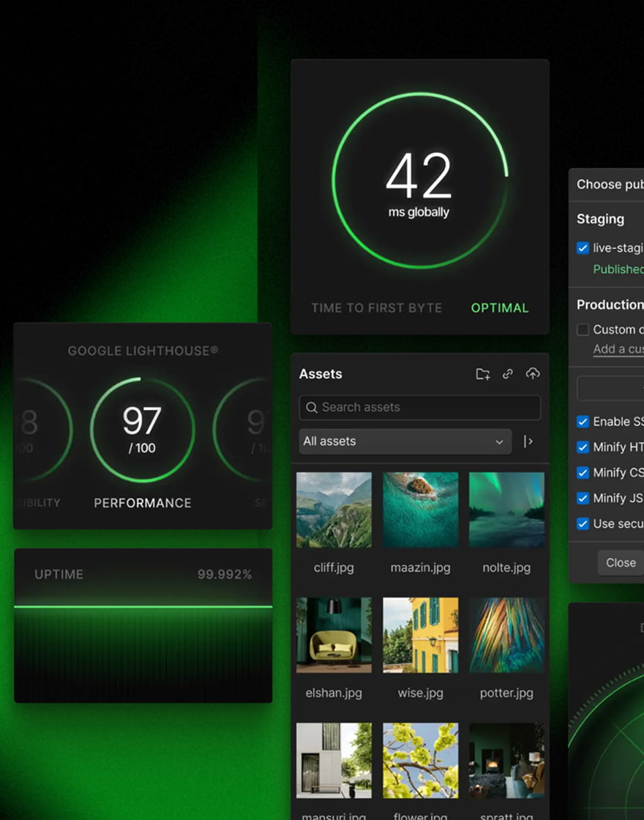Screen dimensions: 644x820
Task: Click the GOOGLE LIGHTHOUSE heading
Action: [x=143, y=351]
